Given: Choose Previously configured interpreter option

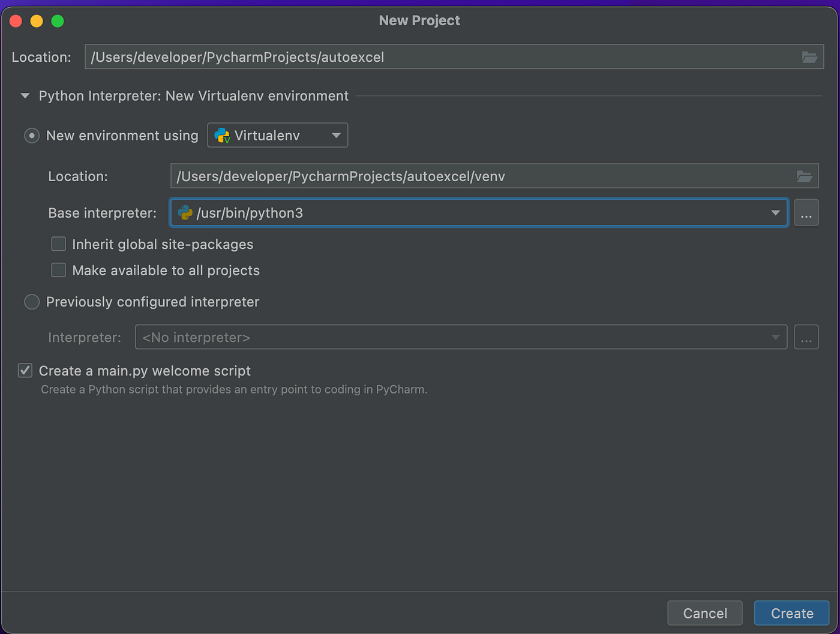Looking at the screenshot, I should [31, 302].
